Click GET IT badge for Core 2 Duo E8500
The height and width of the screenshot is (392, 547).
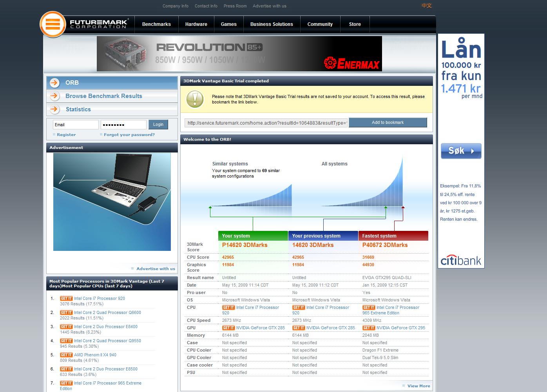tap(66, 369)
